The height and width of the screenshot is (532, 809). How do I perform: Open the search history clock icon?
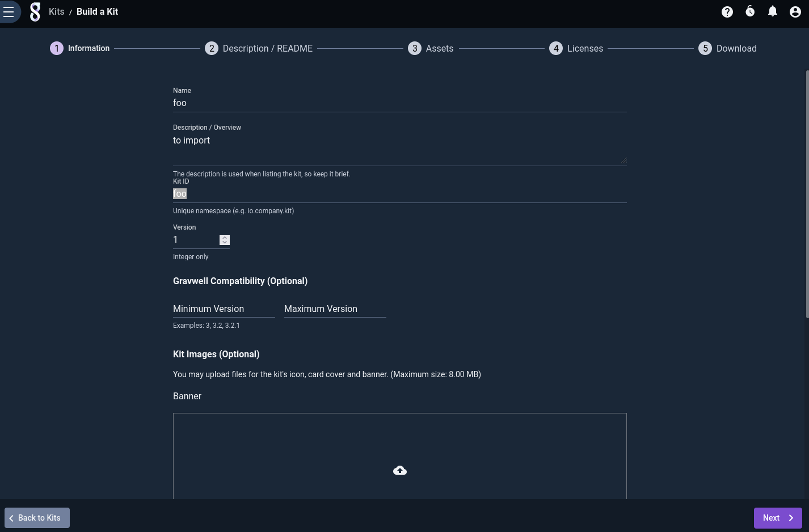pyautogui.click(x=750, y=12)
